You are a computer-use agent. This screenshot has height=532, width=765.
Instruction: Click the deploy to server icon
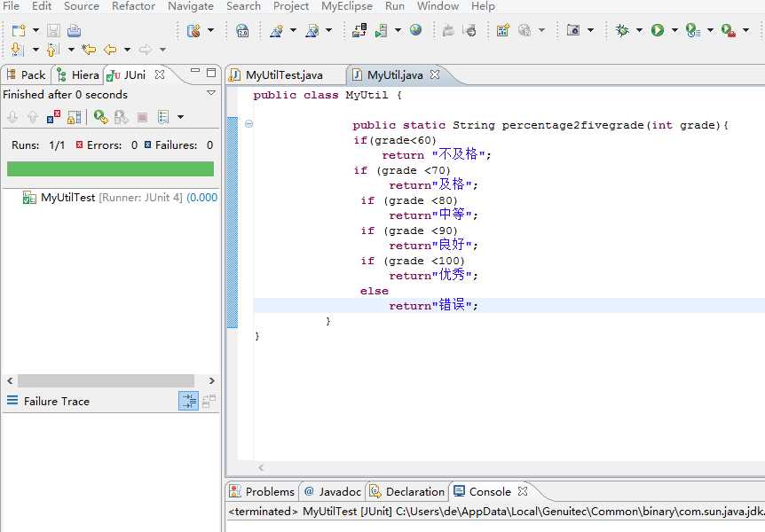coord(359,30)
